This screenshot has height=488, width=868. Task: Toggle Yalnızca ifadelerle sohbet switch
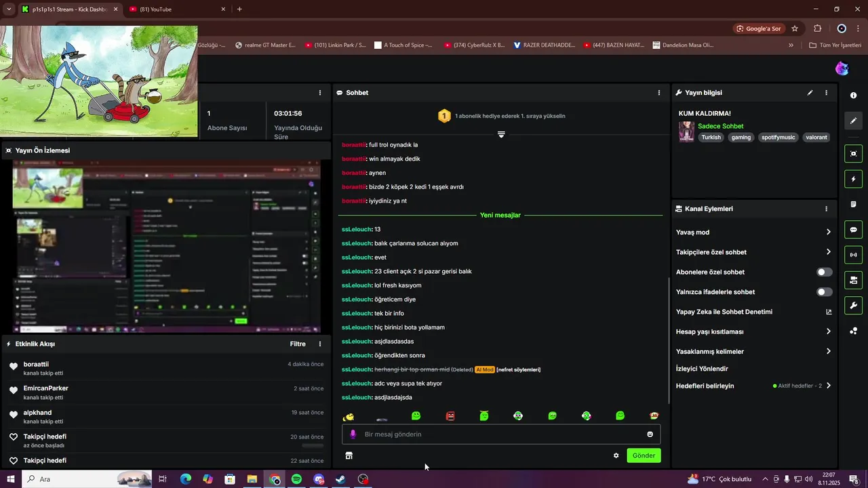(824, 292)
